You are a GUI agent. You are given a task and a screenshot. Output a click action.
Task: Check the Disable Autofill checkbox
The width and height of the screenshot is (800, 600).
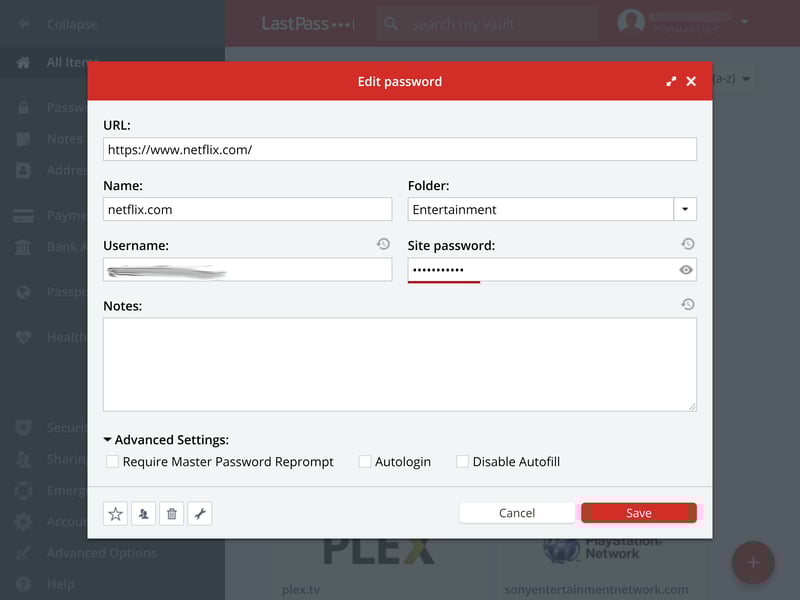click(462, 462)
